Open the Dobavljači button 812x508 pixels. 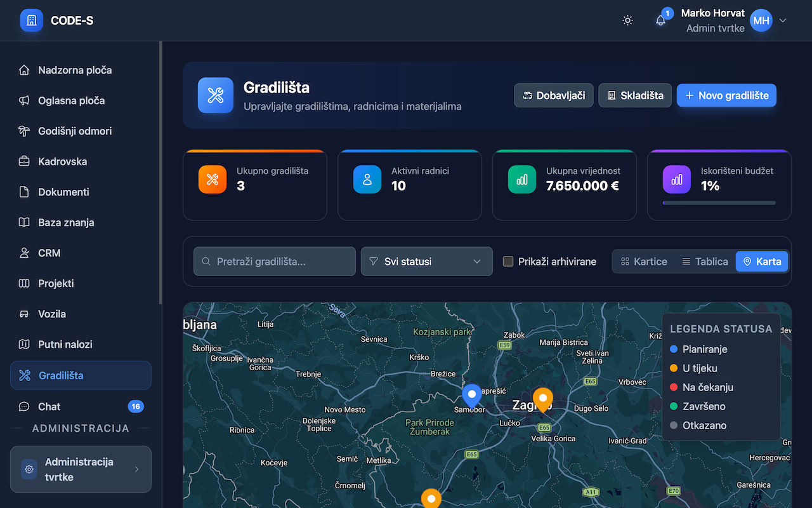[553, 95]
